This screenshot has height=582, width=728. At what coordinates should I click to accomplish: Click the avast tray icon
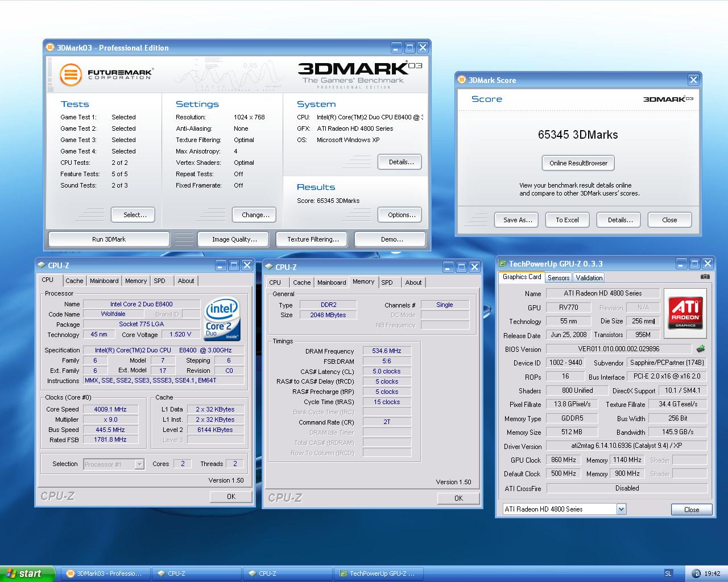click(x=695, y=573)
